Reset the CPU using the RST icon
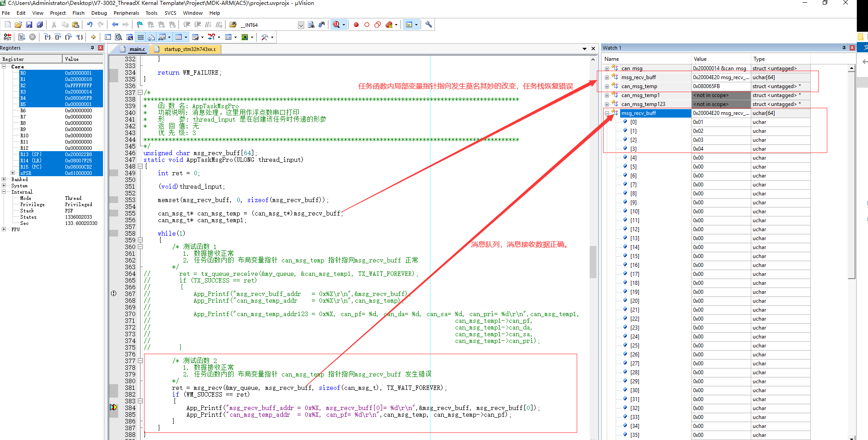This screenshot has width=868, height=440. [x=8, y=37]
